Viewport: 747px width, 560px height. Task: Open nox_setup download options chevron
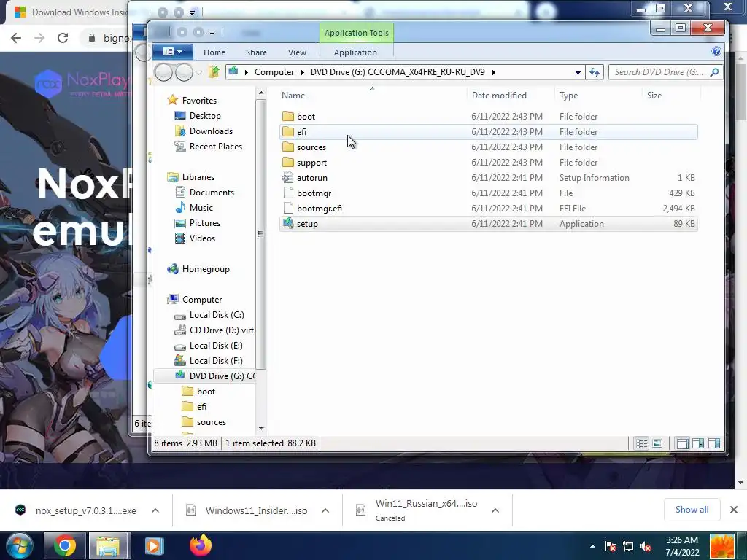tap(155, 510)
